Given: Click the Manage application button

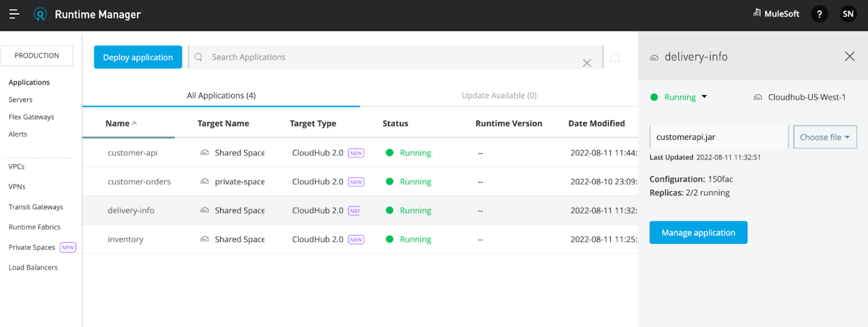Looking at the screenshot, I should (698, 233).
